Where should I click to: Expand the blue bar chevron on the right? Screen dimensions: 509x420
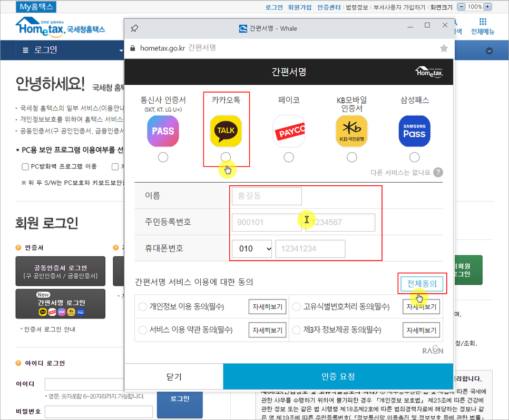pyautogui.click(x=489, y=51)
